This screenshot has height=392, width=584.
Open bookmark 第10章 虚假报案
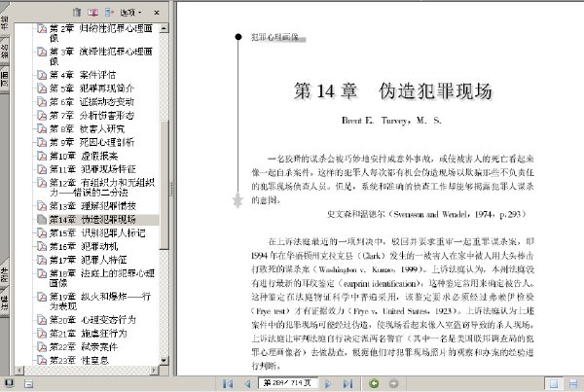[x=84, y=156]
